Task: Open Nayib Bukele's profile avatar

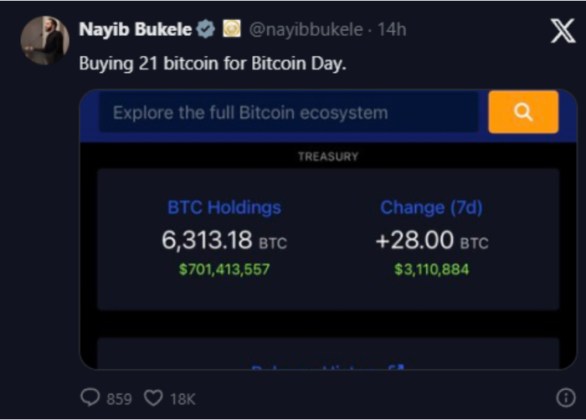Action: coord(45,40)
